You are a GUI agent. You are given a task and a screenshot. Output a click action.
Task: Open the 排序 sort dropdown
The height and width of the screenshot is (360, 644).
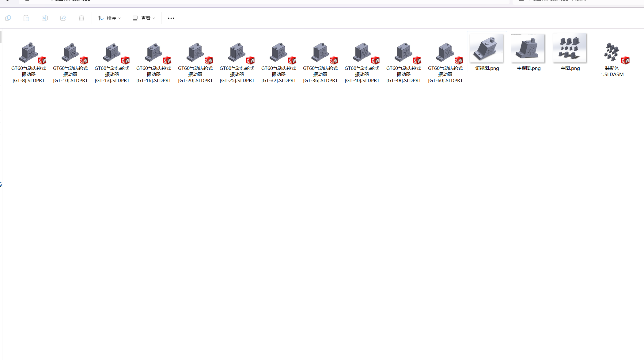click(x=109, y=18)
